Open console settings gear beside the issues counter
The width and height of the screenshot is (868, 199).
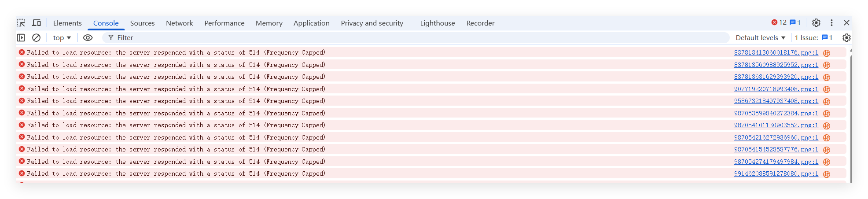coord(846,38)
